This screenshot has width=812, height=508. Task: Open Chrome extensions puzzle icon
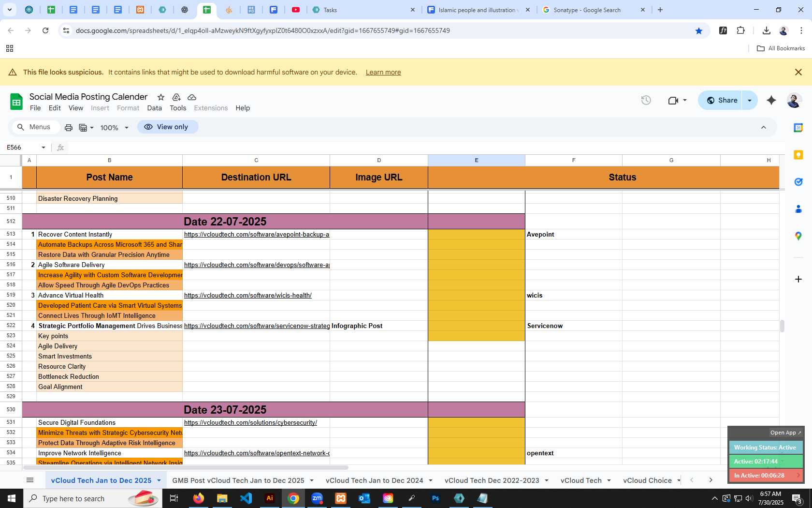point(740,30)
